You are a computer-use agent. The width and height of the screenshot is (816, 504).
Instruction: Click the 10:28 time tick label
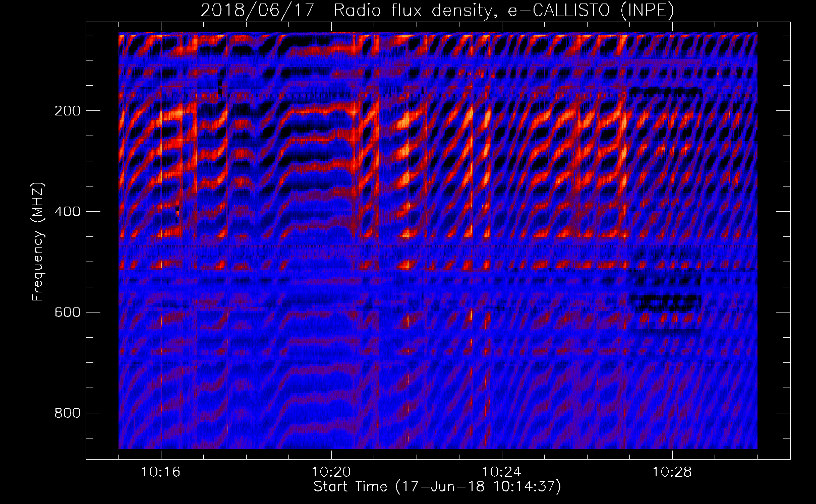click(x=672, y=472)
